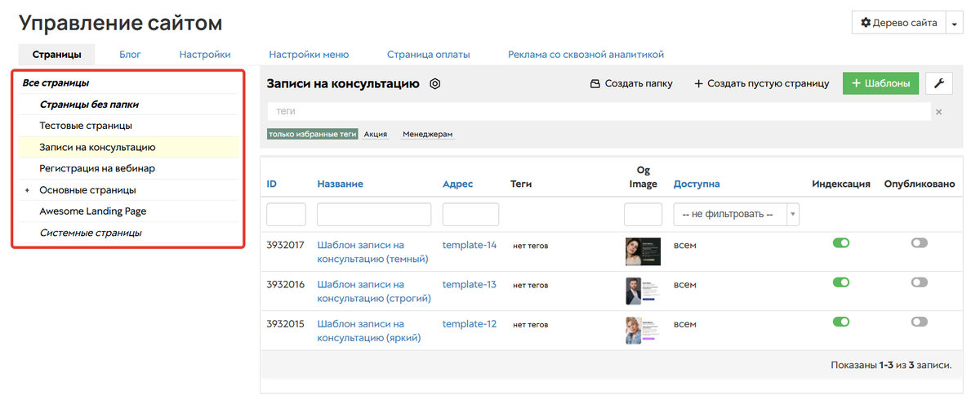The image size is (980, 400).
Task: Click the ID filter input field
Action: point(286,214)
